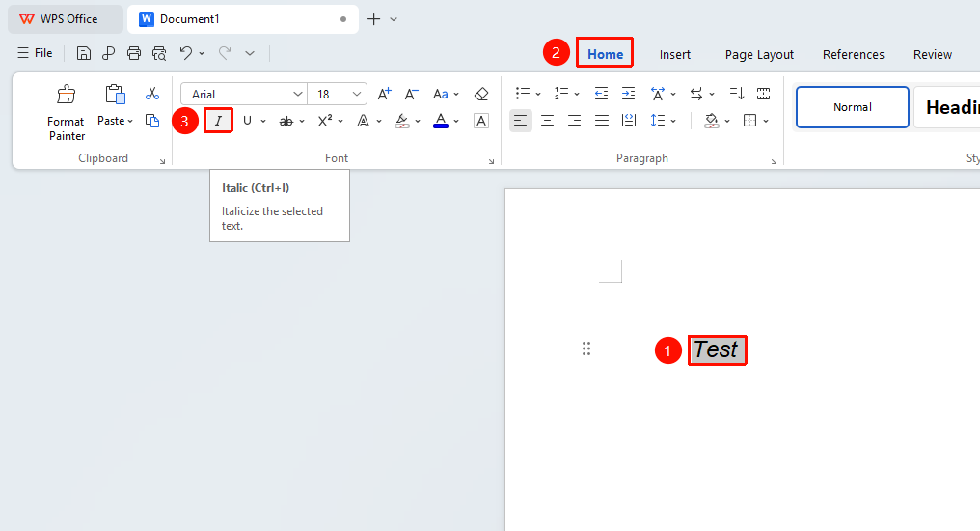The height and width of the screenshot is (531, 980).
Task: Click the Print icon in quick access toolbar
Action: pos(134,53)
